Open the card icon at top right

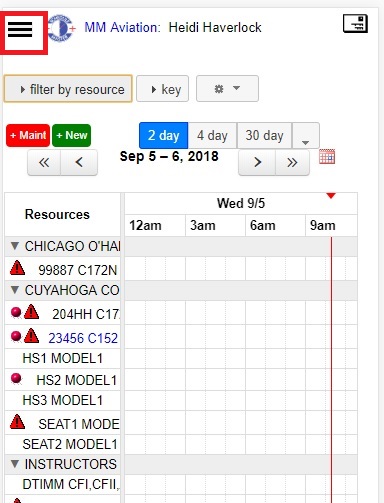coord(355,24)
